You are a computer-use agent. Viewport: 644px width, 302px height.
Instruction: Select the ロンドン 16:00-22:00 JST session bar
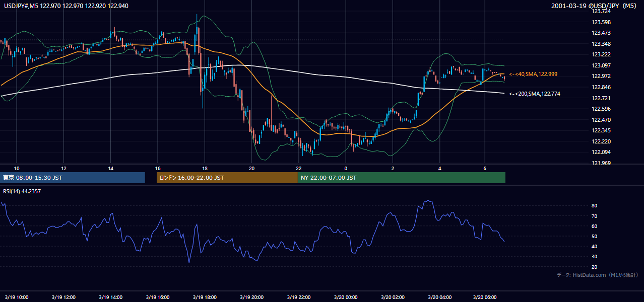pos(227,178)
